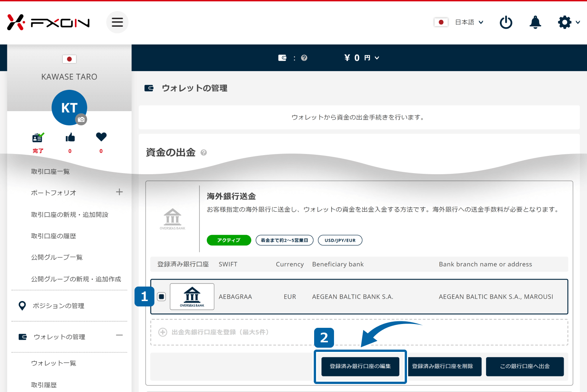This screenshot has width=587, height=392.
Task: Click Bank branch name or address header
Action: coord(485,264)
